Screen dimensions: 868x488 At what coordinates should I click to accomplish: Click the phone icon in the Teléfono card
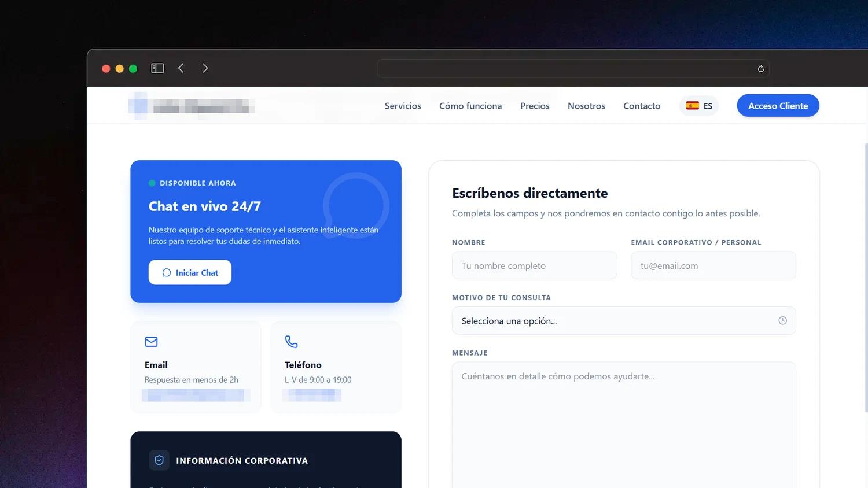coord(291,342)
